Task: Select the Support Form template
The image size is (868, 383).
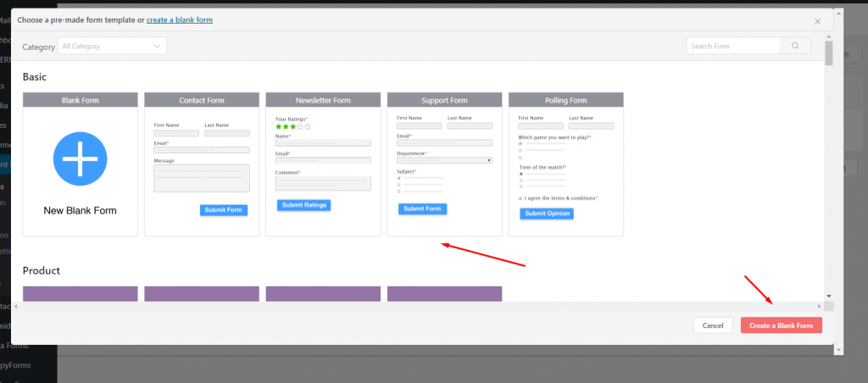Action: pyautogui.click(x=444, y=164)
